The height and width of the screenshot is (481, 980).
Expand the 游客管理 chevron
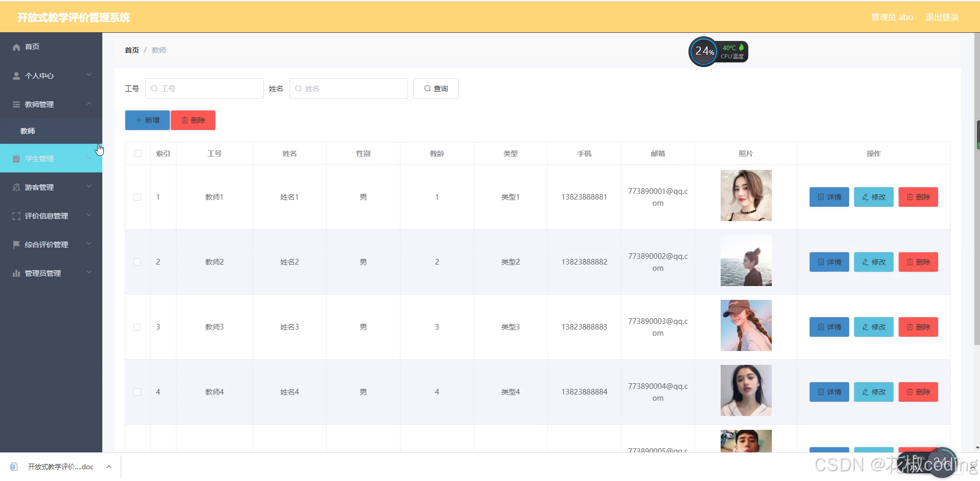89,187
